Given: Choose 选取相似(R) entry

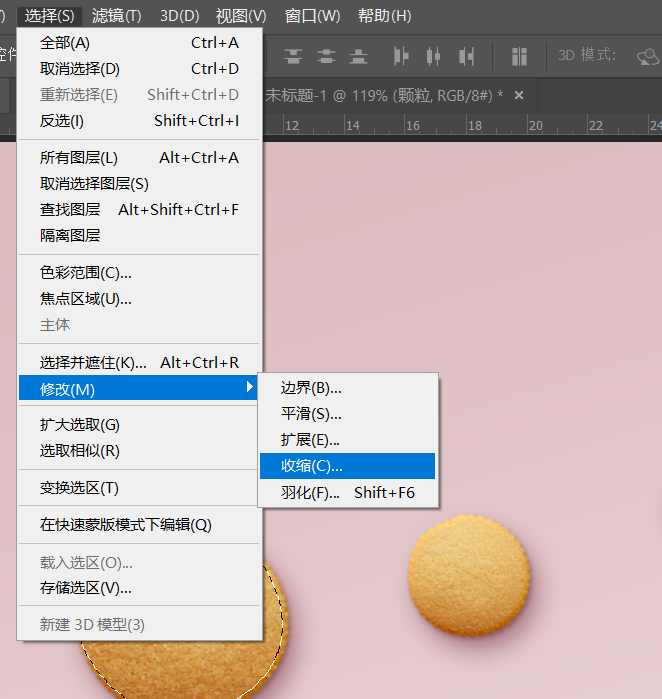Looking at the screenshot, I should tap(139, 451).
